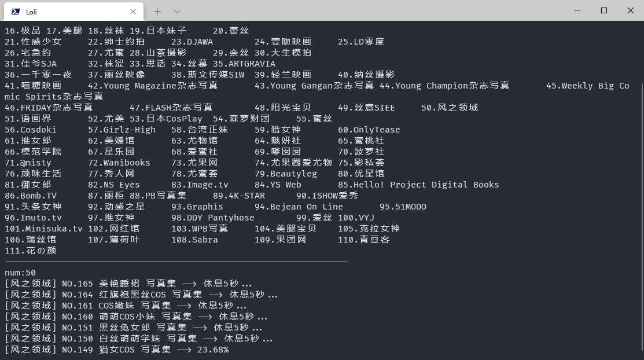Click the '23.68%' progress value
The width and height of the screenshot is (644, 360).
(213, 350)
